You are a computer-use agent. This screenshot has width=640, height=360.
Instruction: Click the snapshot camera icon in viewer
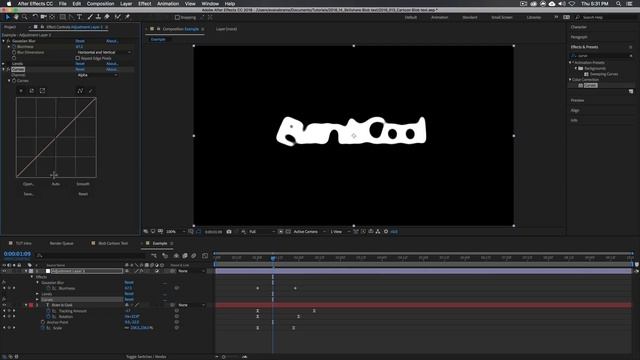[229, 231]
